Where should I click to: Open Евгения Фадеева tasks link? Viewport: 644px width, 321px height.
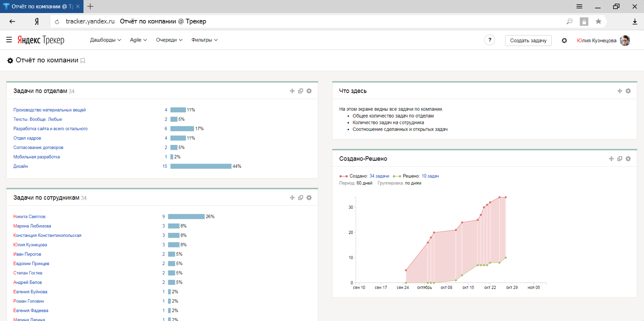point(31,311)
